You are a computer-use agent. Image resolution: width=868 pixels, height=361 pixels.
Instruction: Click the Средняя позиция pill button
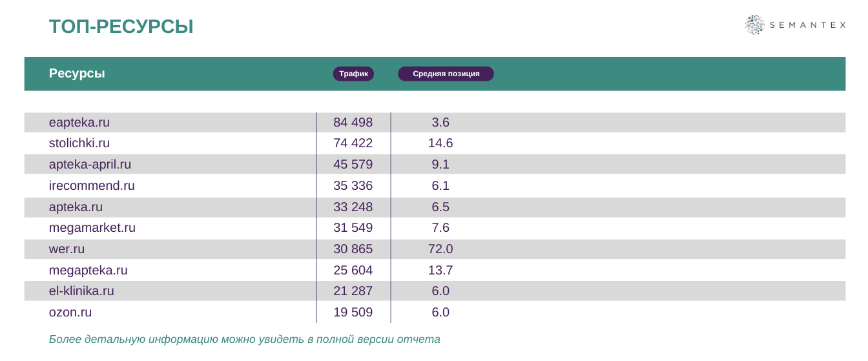[x=446, y=74]
